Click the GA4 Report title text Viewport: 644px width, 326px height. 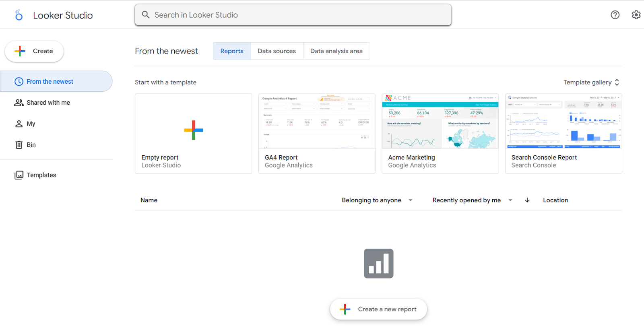281,157
